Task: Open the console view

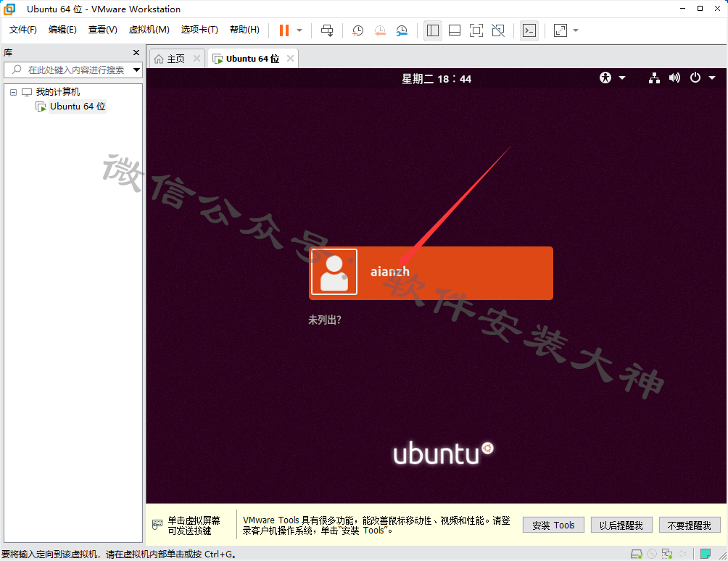Action: pyautogui.click(x=529, y=30)
